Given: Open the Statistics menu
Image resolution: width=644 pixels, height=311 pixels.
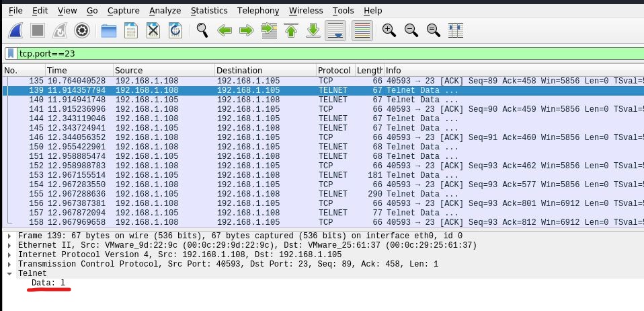Looking at the screenshot, I should click(x=209, y=11).
